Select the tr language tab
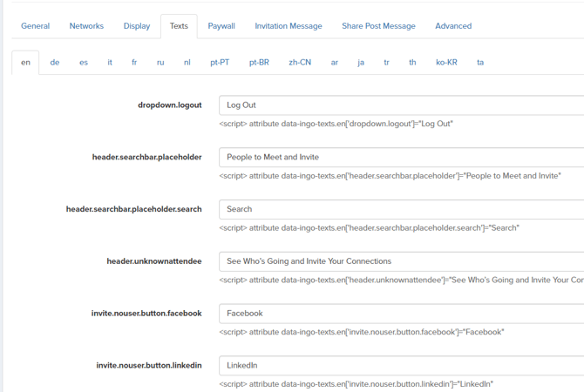 [x=387, y=63]
